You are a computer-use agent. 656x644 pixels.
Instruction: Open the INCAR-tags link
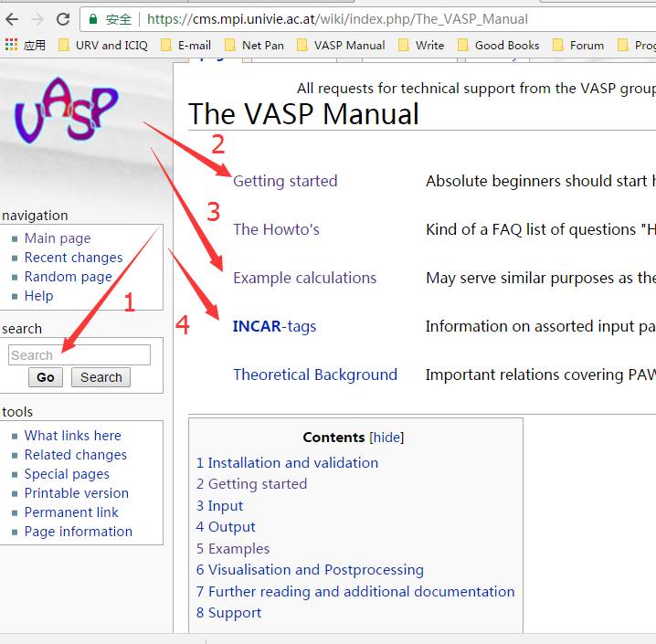point(274,326)
